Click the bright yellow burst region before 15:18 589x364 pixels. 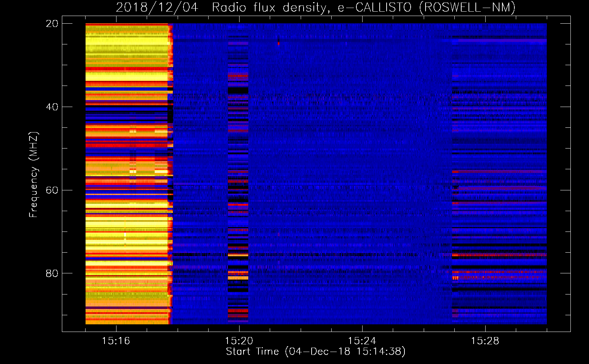(129, 174)
